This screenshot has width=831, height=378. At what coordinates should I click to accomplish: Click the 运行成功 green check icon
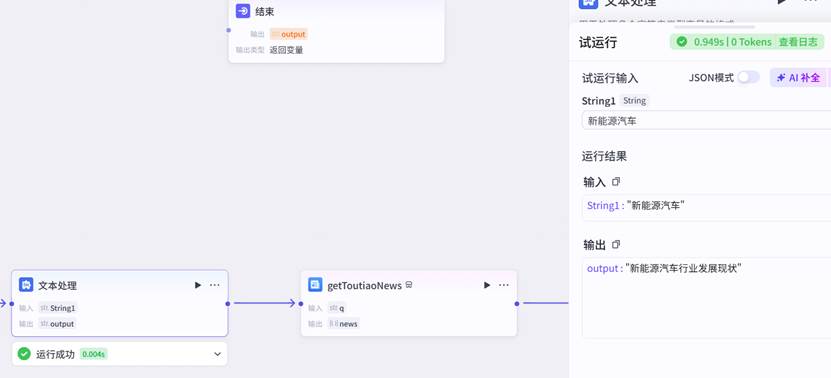pos(24,354)
